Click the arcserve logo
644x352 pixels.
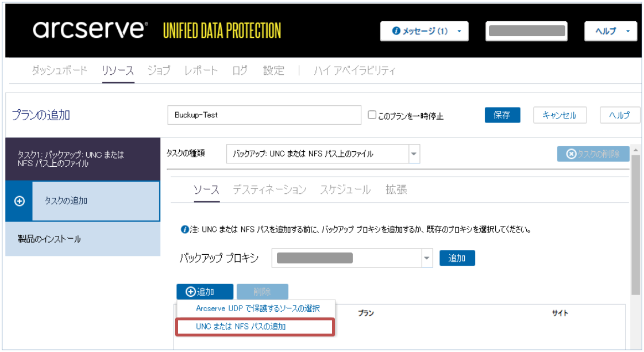(90, 30)
